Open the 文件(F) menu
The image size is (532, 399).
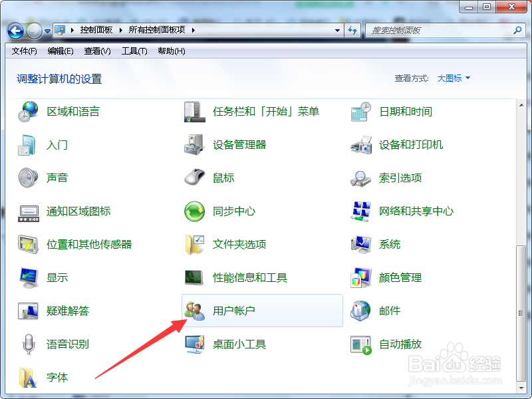(x=24, y=51)
